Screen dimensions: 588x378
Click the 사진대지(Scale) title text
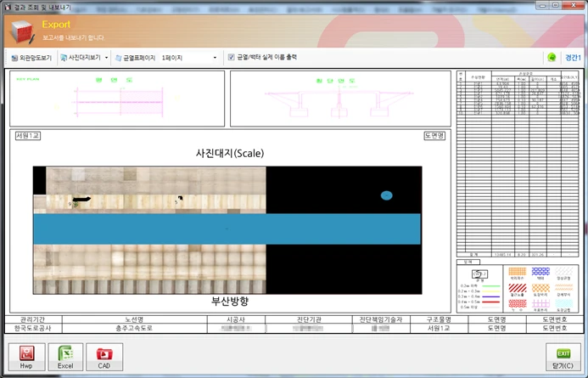[230, 153]
